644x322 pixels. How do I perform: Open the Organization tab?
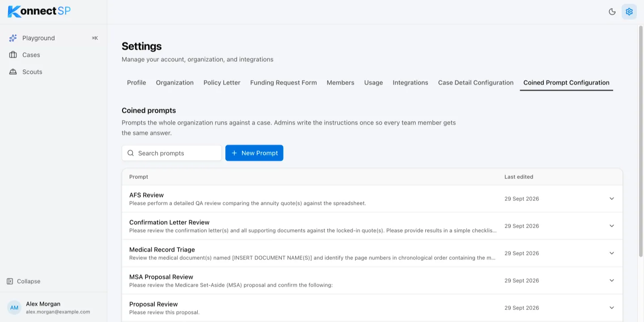click(175, 83)
